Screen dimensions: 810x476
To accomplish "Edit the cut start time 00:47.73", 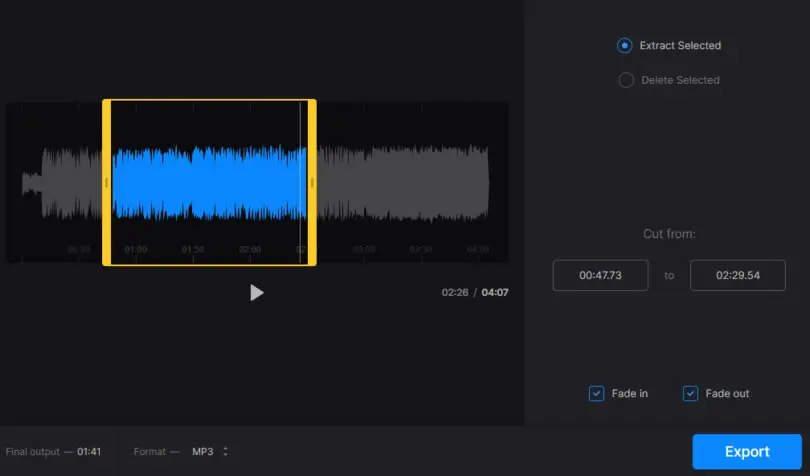I will coord(600,275).
